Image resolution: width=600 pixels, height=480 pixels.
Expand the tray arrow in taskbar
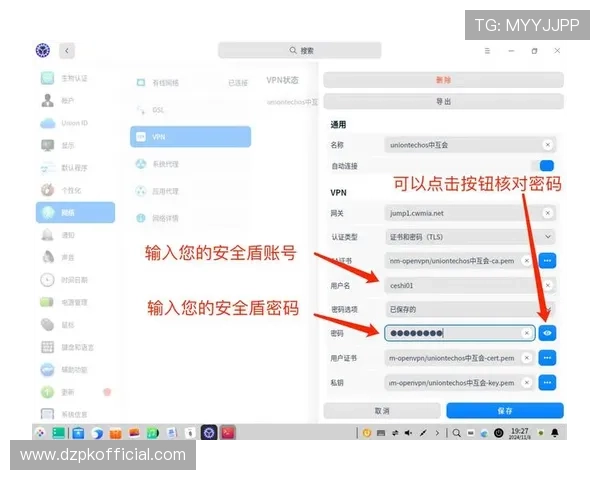pos(437,433)
